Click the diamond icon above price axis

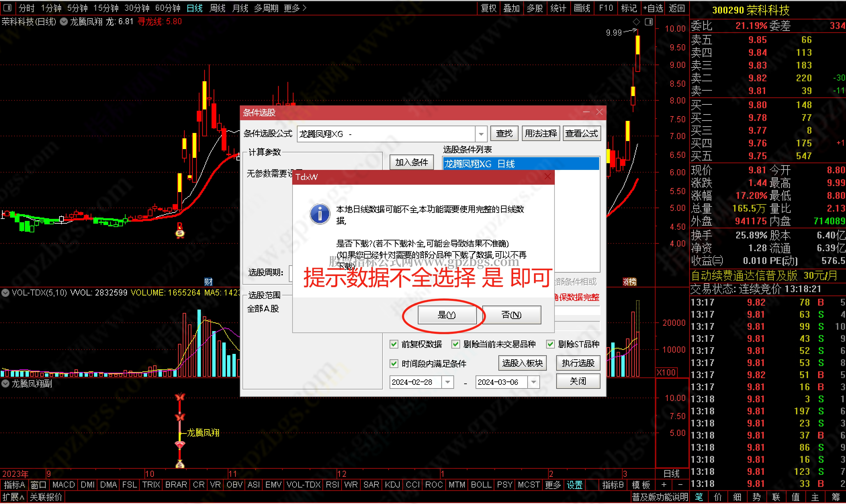(636, 22)
